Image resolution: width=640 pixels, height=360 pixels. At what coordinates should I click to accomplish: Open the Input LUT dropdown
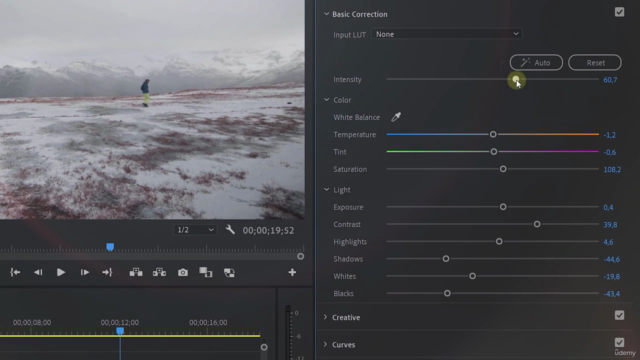pyautogui.click(x=447, y=34)
